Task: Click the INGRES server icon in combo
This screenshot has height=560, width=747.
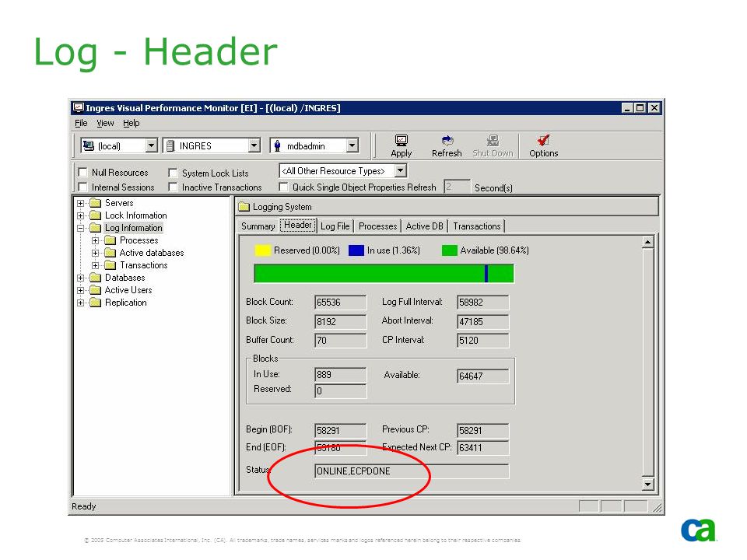Action: (170, 145)
